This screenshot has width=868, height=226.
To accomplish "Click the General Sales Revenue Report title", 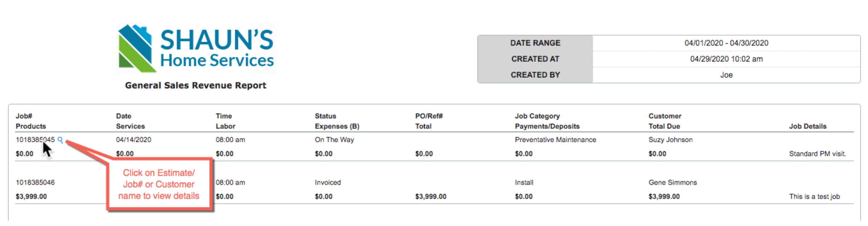I will click(196, 85).
